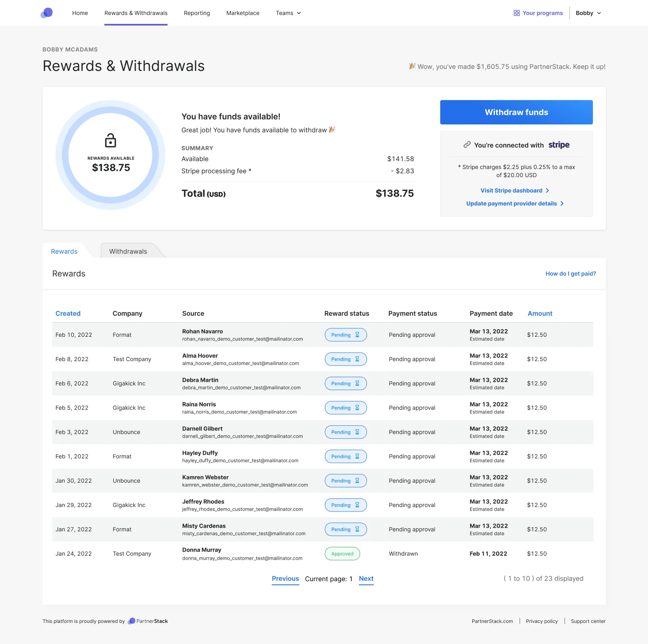648x644 pixels.
Task: Click chevron next to Visit Stripe dashboard
Action: 548,190
